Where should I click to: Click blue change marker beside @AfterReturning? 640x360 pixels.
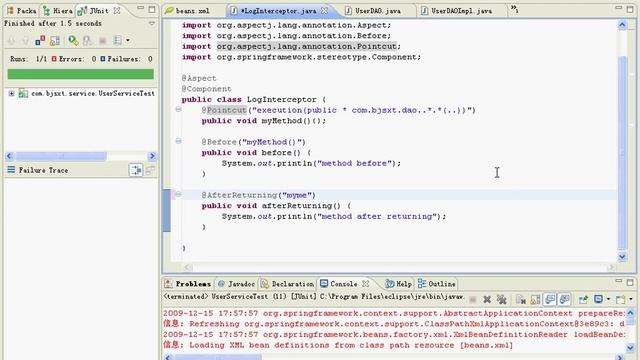[167, 210]
